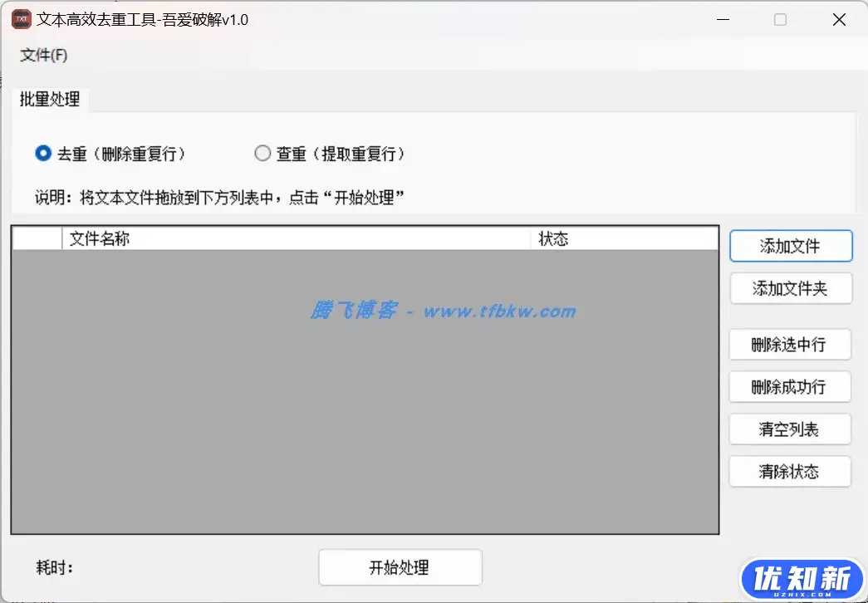
Task: Click the 状态 column header
Action: point(553,238)
